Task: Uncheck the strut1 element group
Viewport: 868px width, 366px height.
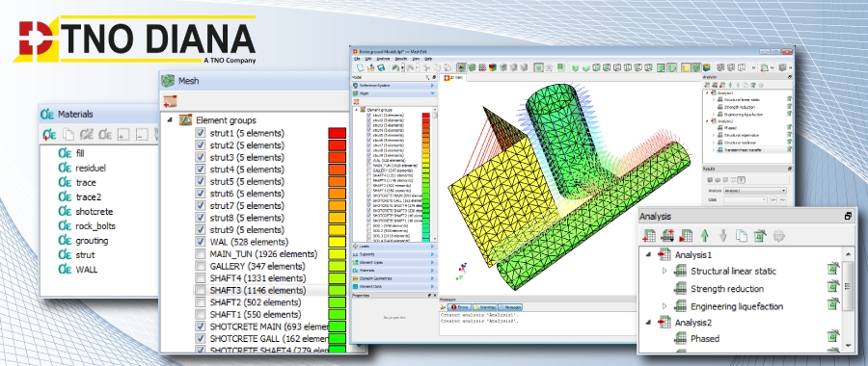Action: click(x=201, y=133)
